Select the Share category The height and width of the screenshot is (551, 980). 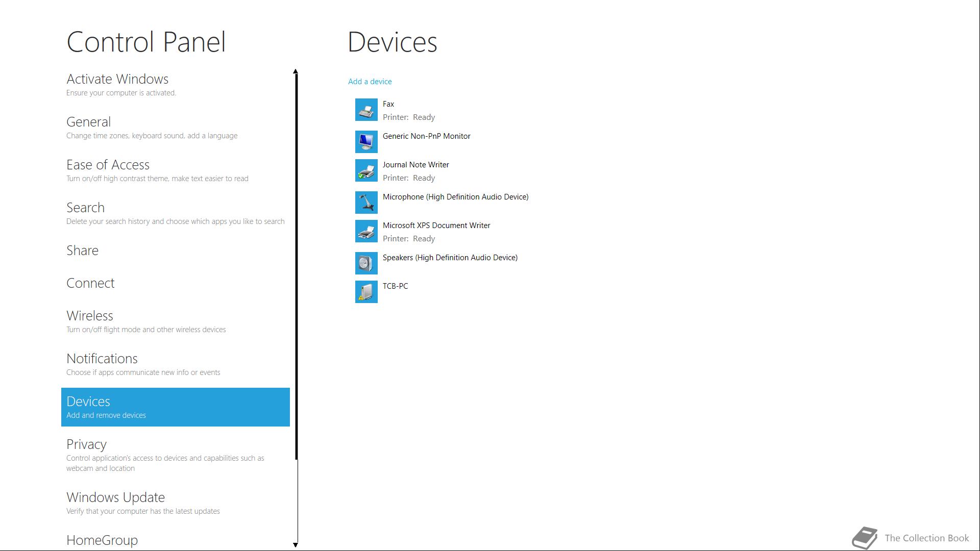(x=176, y=251)
